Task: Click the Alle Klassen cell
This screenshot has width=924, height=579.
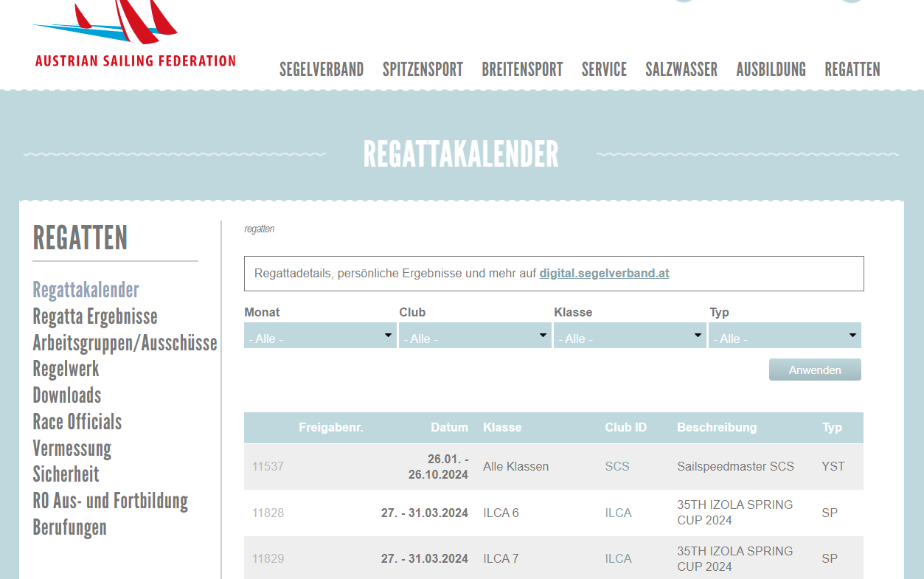Action: tap(515, 466)
